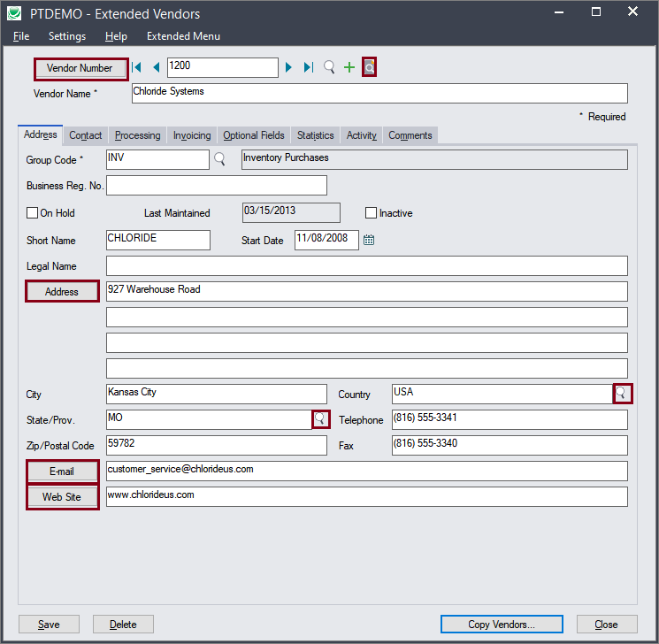Jump to the last vendor record
This screenshot has width=659, height=644.
coord(308,67)
